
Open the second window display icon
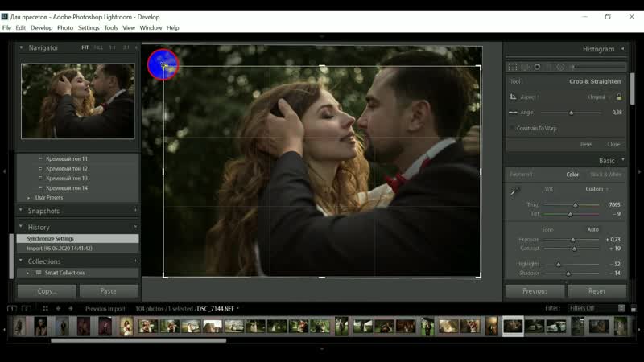point(26,308)
